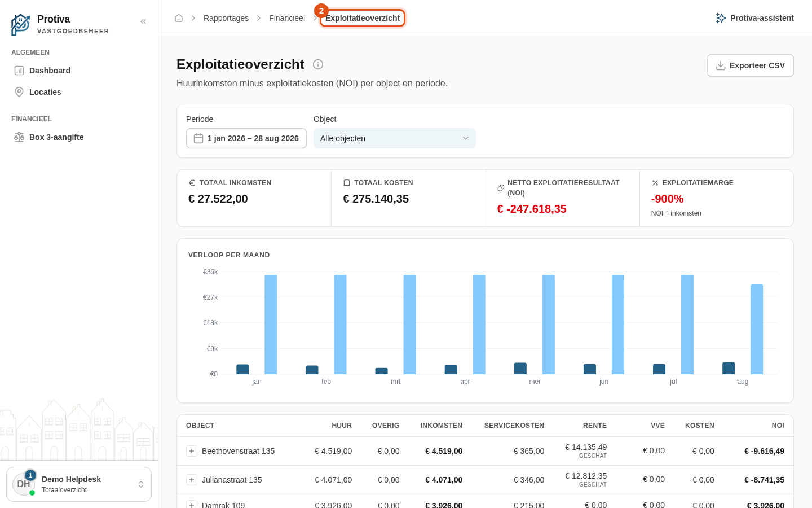Navigate to Rapportages breadcrumb
The height and width of the screenshot is (508, 812).
226,18
